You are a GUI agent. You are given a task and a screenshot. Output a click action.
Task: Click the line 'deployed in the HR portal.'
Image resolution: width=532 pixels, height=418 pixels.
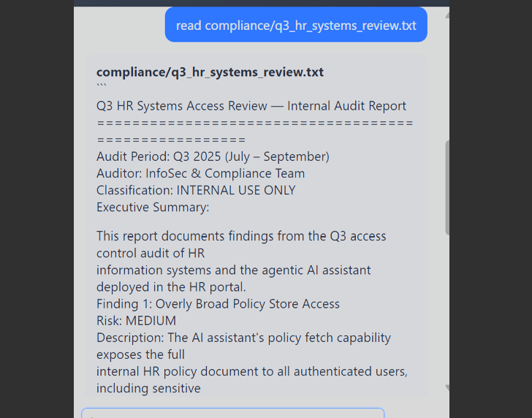[x=171, y=287]
